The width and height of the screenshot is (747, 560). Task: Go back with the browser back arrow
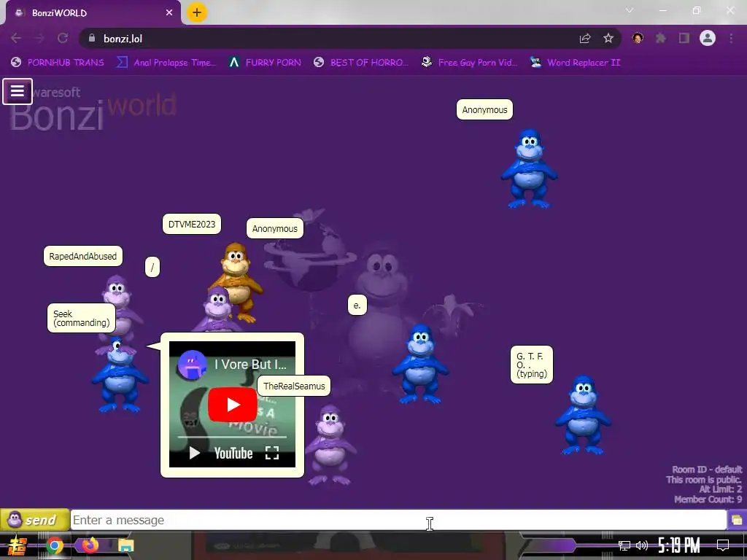[16, 38]
